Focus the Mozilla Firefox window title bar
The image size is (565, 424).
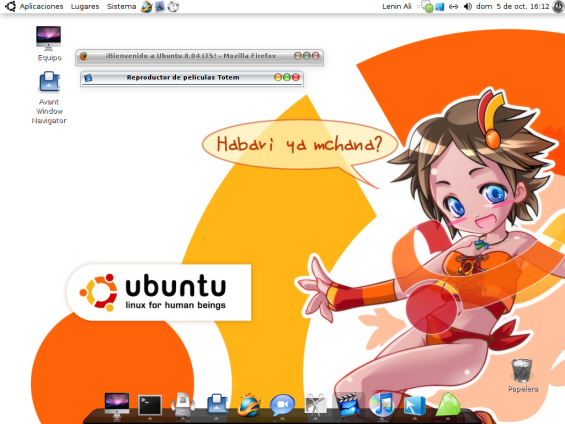[199, 57]
